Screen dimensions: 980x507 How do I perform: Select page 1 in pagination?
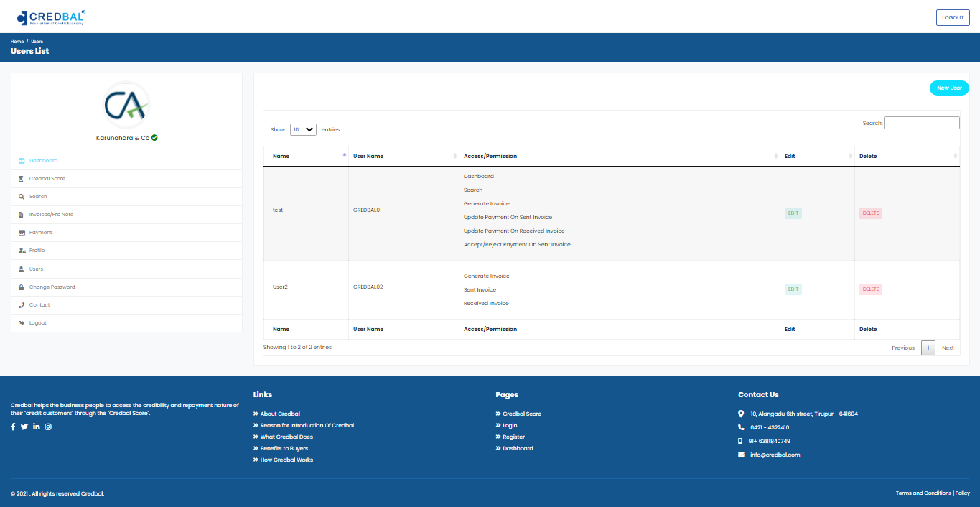coord(928,348)
